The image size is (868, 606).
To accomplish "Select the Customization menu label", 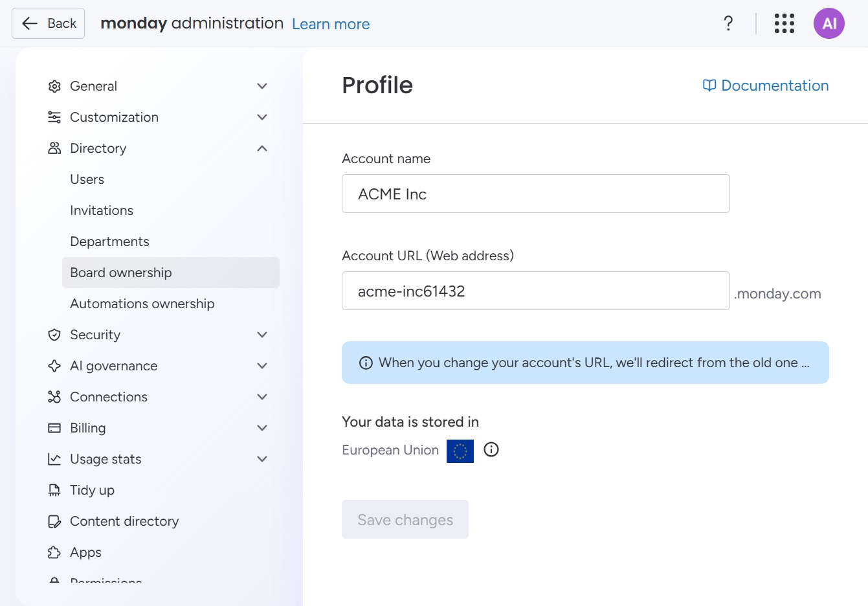I will [114, 117].
